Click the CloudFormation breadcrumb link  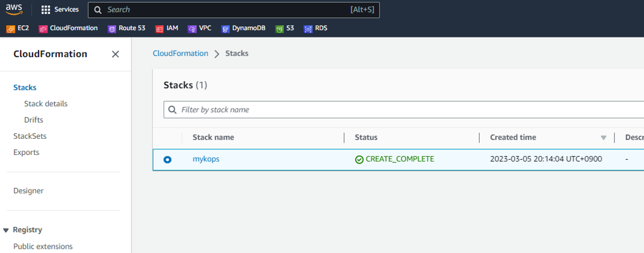tap(180, 53)
